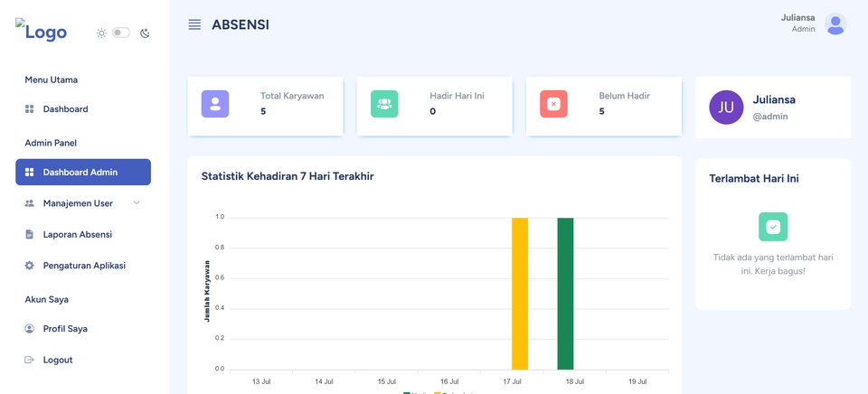This screenshot has height=394, width=868.
Task: Click the Logout icon
Action: (29, 360)
